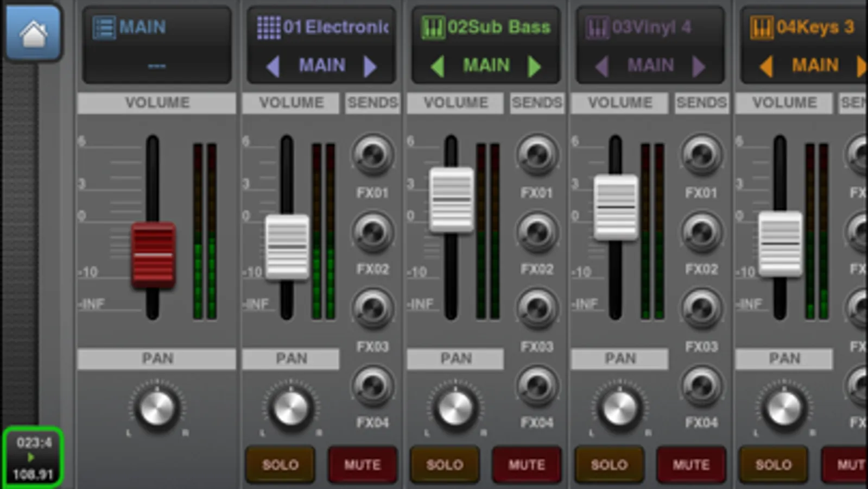
Task: Mute the 04Keys 3 channel
Action: tap(845, 465)
